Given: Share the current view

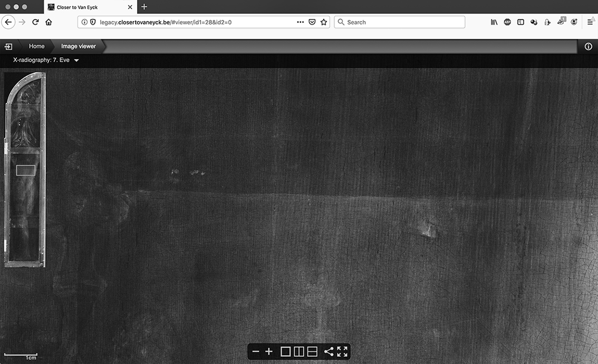Looking at the screenshot, I should click(329, 351).
